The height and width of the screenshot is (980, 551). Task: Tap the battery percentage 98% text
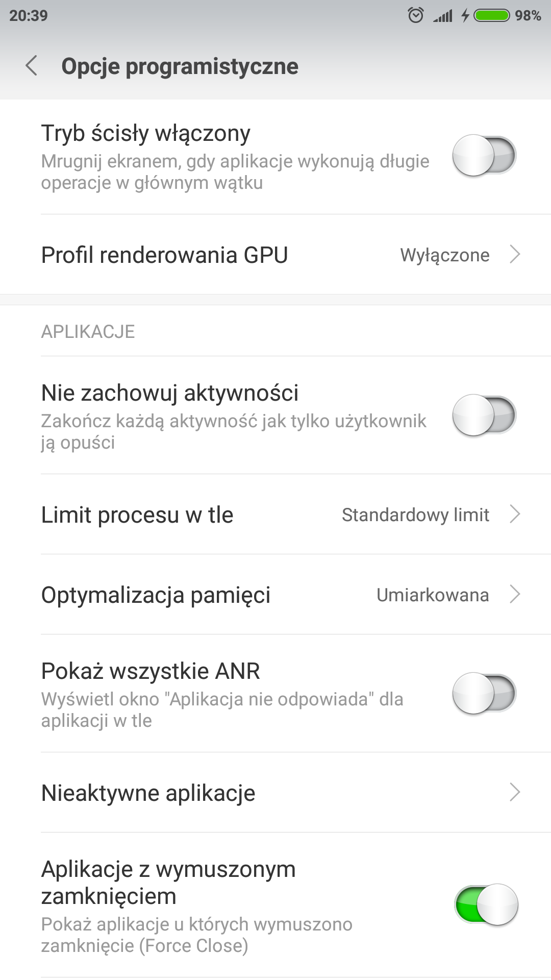pyautogui.click(x=528, y=16)
